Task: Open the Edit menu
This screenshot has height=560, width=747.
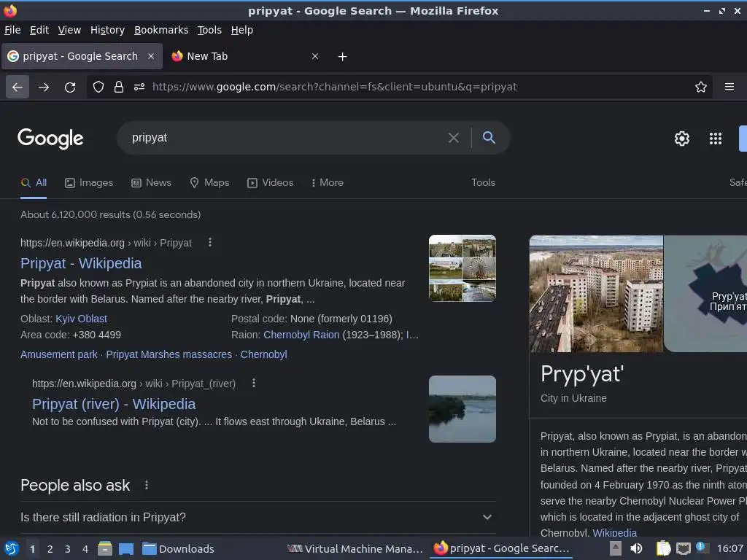Action: click(39, 30)
